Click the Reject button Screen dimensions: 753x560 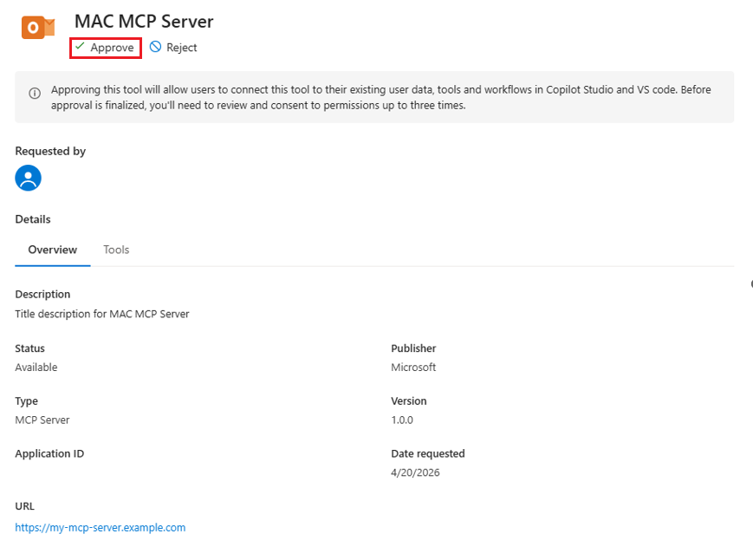173,48
